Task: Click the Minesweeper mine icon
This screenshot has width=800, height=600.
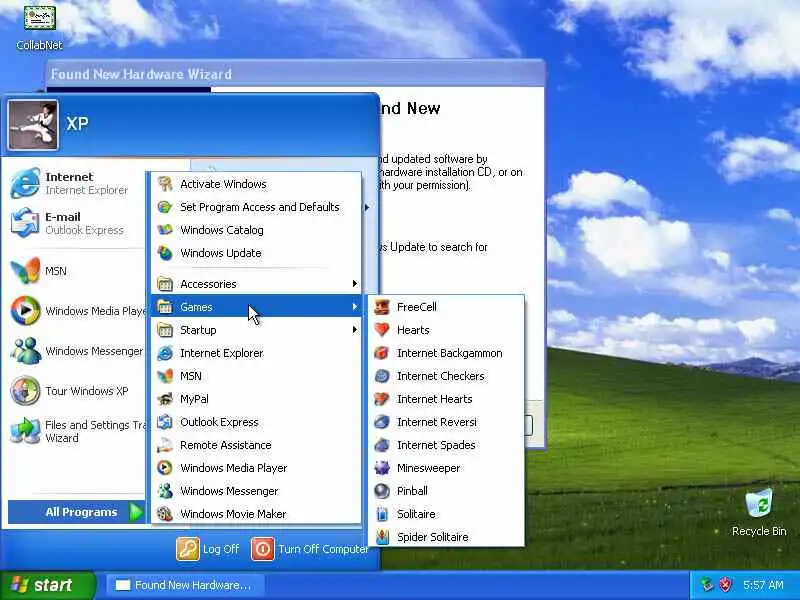Action: pos(382,468)
